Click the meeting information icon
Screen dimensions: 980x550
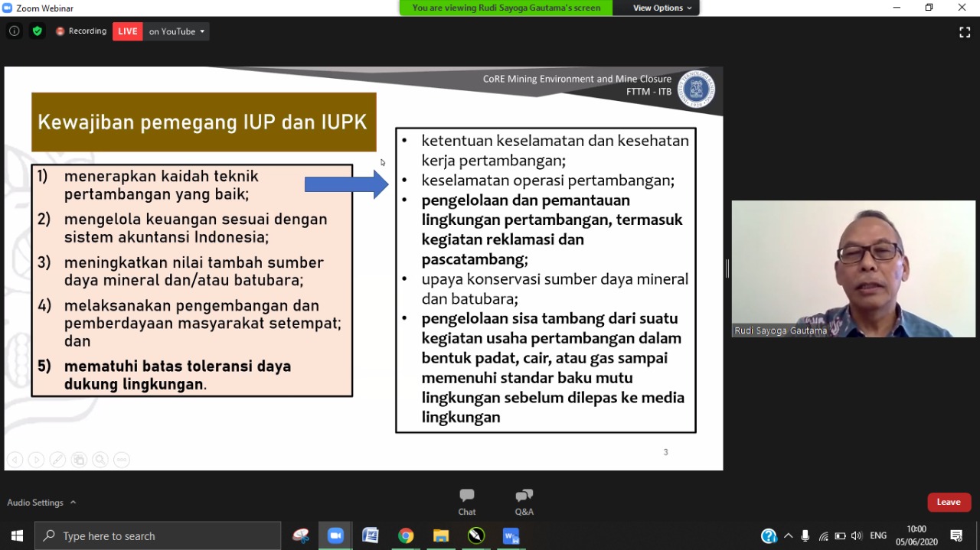tap(14, 31)
